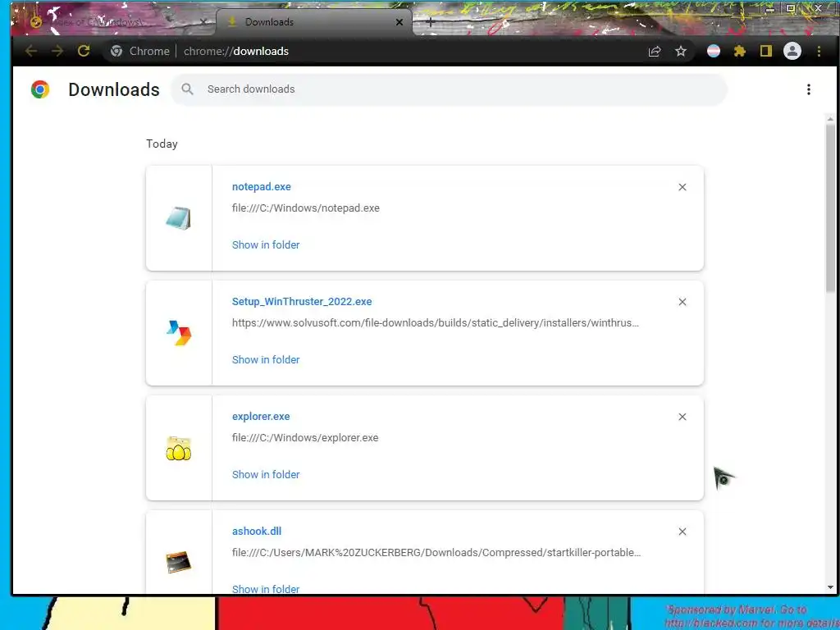Image resolution: width=840 pixels, height=630 pixels.
Task: Open the Extensions puzzle piece icon
Action: click(740, 52)
